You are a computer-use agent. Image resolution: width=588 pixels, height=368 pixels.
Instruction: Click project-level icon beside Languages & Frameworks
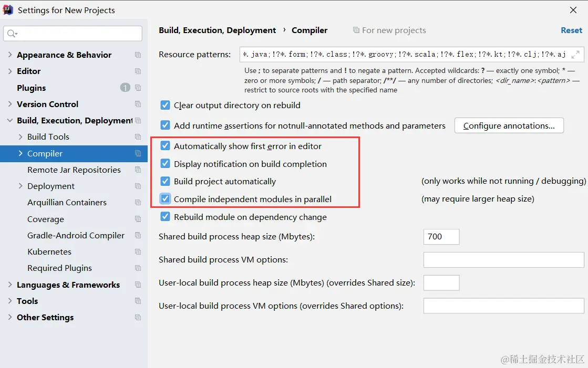[x=138, y=285]
